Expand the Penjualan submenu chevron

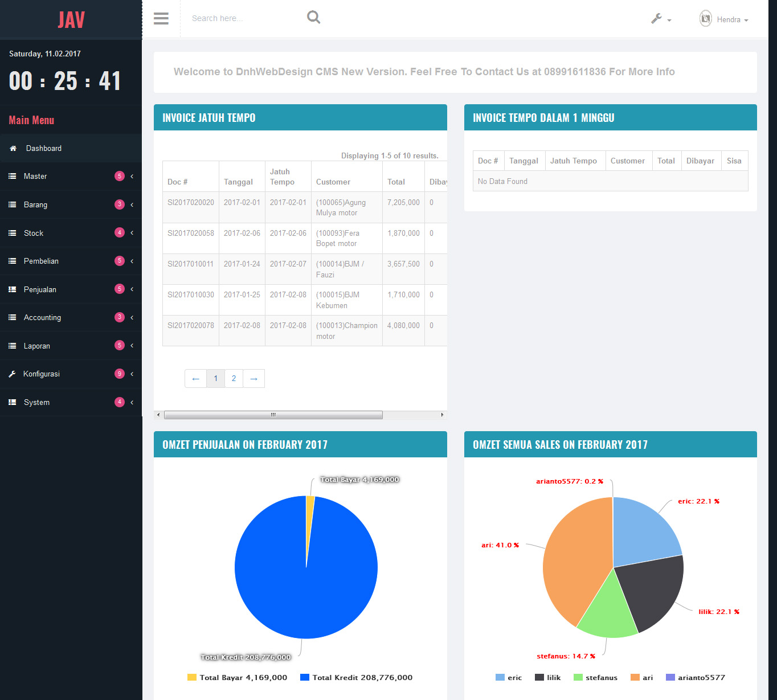tap(132, 289)
